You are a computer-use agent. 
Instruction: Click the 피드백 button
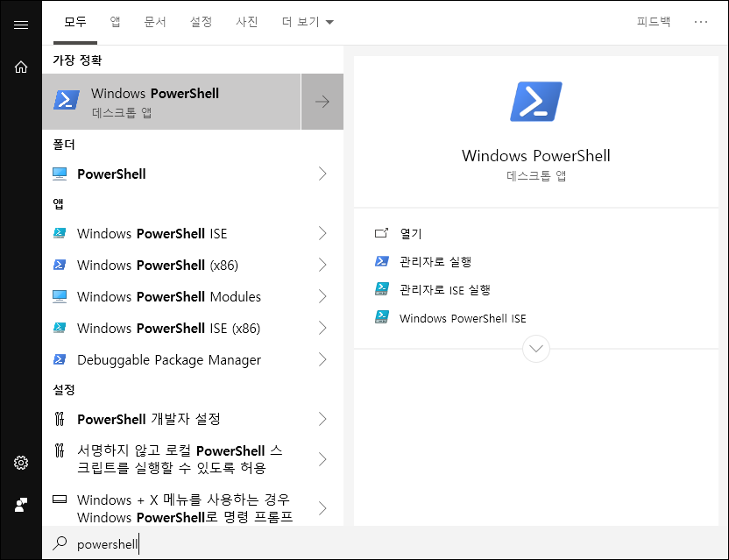pos(654,22)
